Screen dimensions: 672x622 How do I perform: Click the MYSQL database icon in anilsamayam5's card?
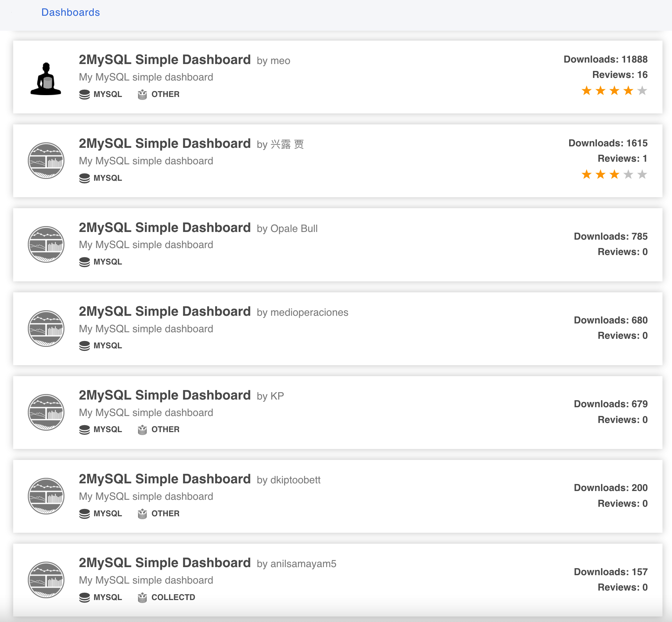click(x=85, y=597)
